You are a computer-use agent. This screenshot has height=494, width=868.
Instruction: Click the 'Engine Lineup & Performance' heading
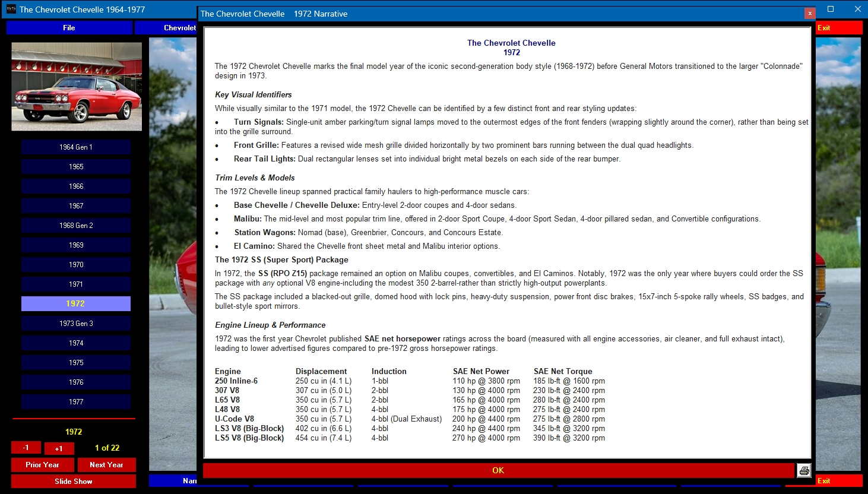click(x=270, y=325)
